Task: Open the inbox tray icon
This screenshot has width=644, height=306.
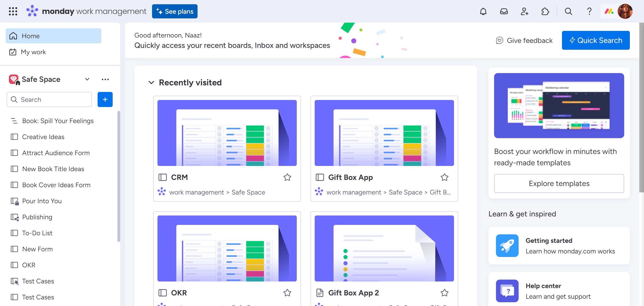Action: coord(504,12)
